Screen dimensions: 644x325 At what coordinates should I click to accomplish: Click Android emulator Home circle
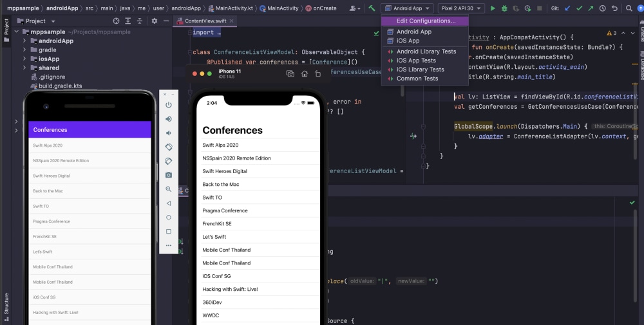(x=168, y=217)
